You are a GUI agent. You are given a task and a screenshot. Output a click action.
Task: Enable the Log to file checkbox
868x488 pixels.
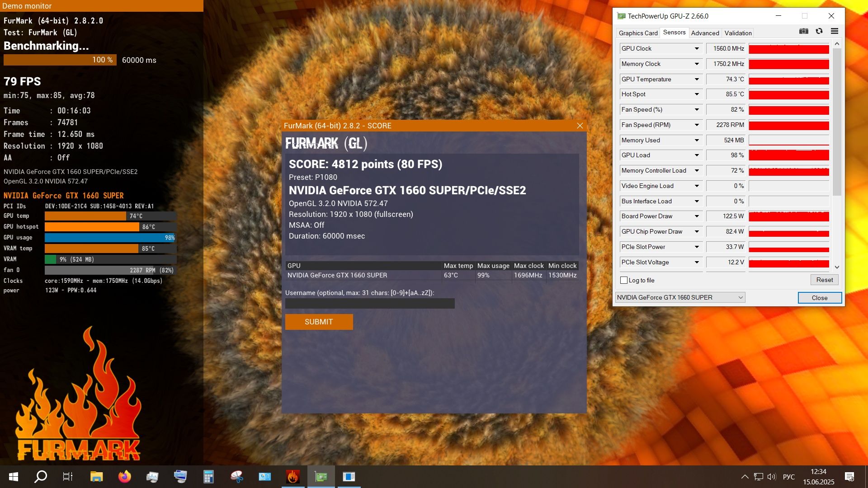coord(624,280)
